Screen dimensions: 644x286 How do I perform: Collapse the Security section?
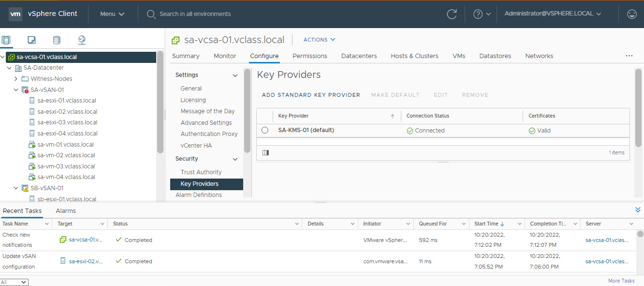[235, 159]
